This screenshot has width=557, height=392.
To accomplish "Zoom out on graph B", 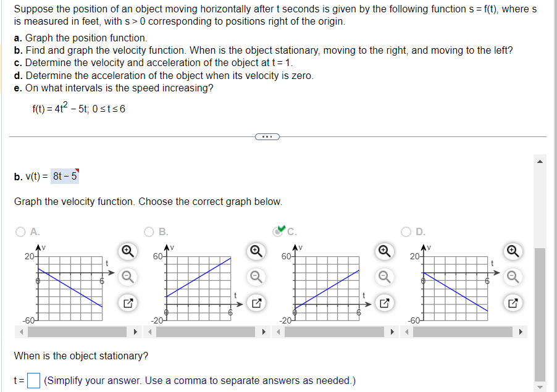I will tap(258, 277).
